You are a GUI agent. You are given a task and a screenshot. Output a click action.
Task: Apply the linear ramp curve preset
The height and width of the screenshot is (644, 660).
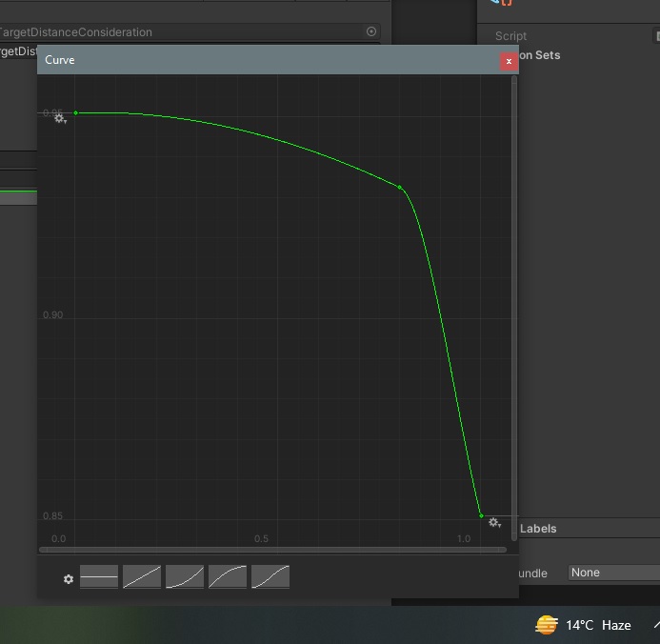(142, 576)
